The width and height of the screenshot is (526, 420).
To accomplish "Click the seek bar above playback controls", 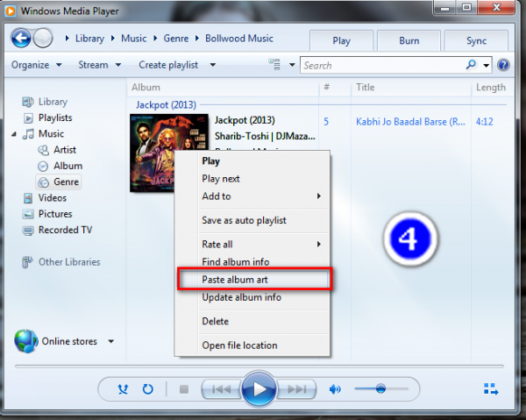I will pos(259,366).
